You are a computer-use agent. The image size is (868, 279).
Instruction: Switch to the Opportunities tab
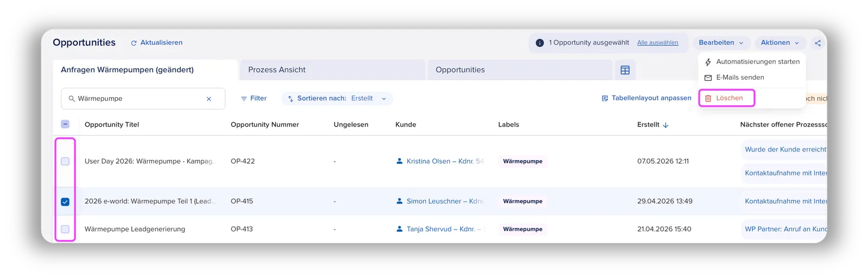520,70
